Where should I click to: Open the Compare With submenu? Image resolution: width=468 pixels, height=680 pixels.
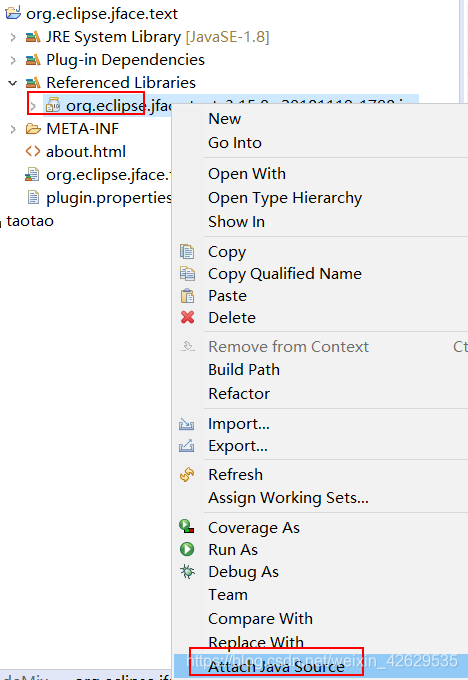tap(260, 618)
